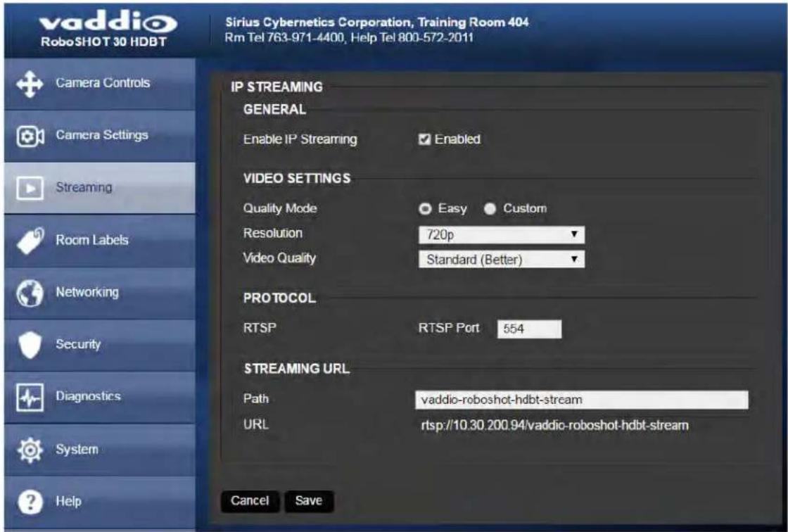Image resolution: width=788 pixels, height=532 pixels.
Task: Click the Streaming play icon
Action: click(x=30, y=189)
